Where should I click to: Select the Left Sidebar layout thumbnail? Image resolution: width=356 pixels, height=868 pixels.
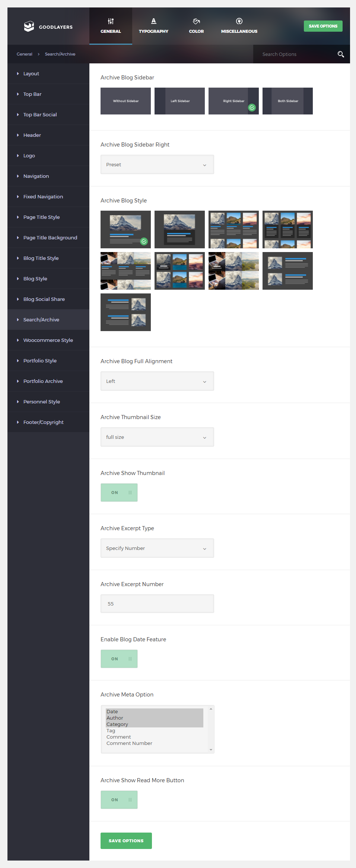coord(179,101)
